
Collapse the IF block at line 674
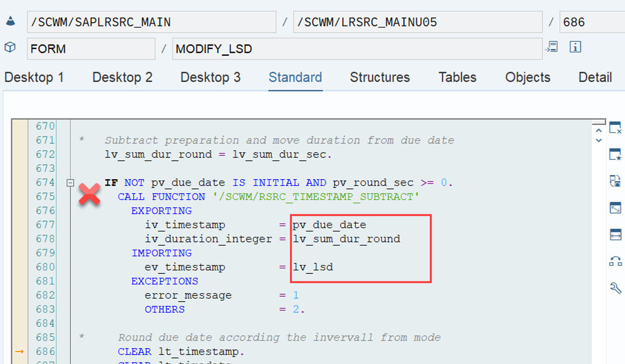point(70,182)
